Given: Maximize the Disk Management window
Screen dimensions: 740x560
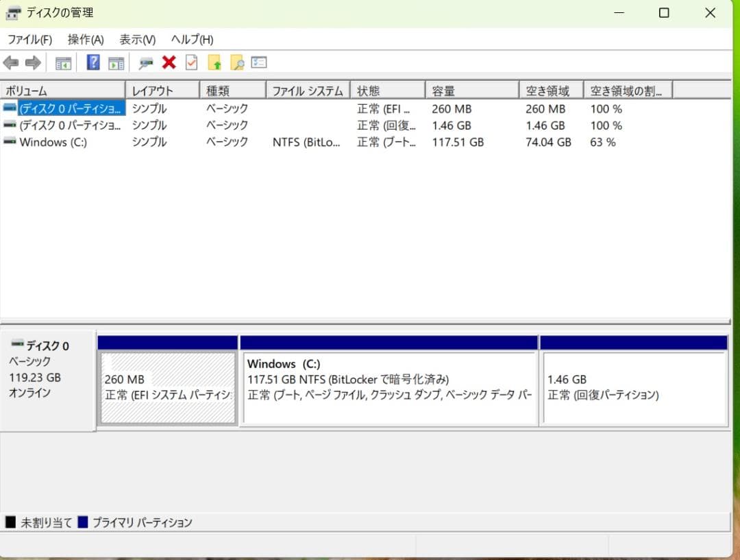Looking at the screenshot, I should pyautogui.click(x=664, y=13).
